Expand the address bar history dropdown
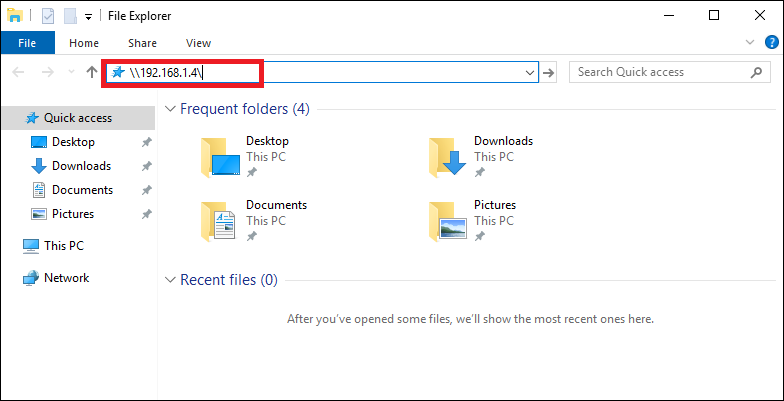Viewport: 784px width, 401px height. tap(530, 72)
